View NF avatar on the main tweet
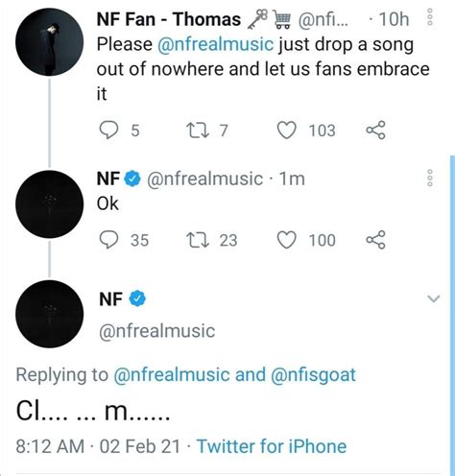The image size is (455, 476). [50, 314]
